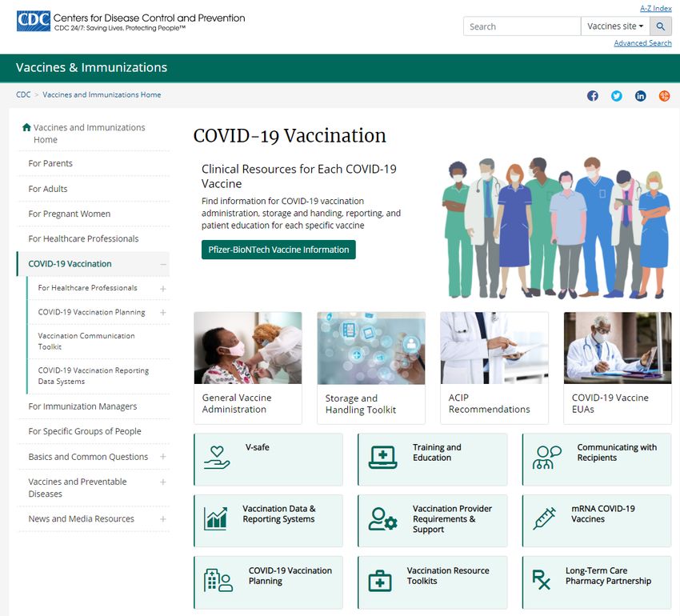680x616 pixels.
Task: Click the Vaccines and Immunizations Home breadcrumb
Action: [102, 95]
